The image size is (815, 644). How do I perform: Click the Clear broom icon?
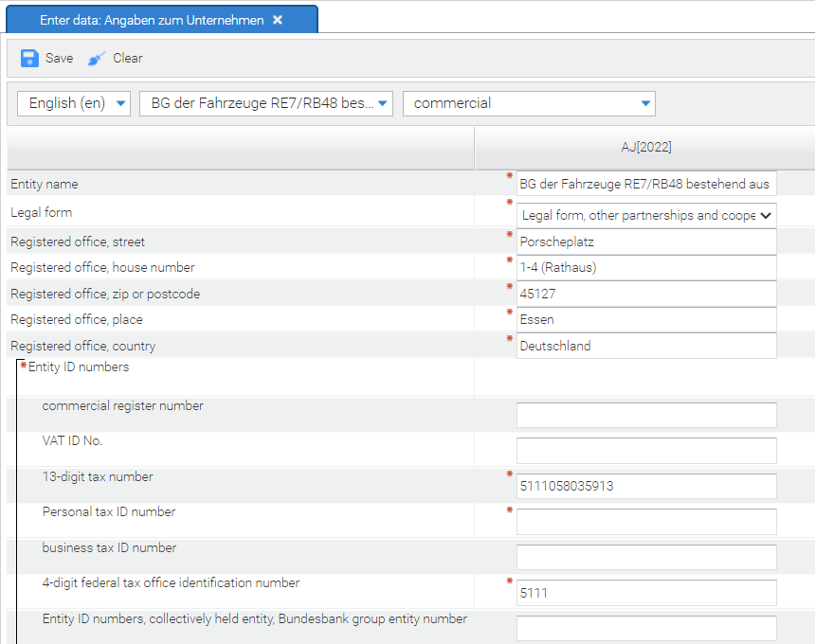tap(97, 59)
